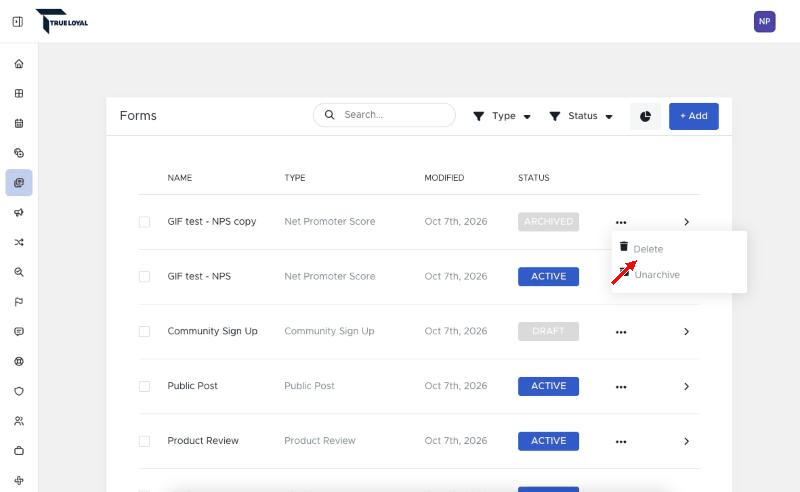The height and width of the screenshot is (492, 800).
Task: Expand GIF test - NPS copy row chevron
Action: click(686, 222)
